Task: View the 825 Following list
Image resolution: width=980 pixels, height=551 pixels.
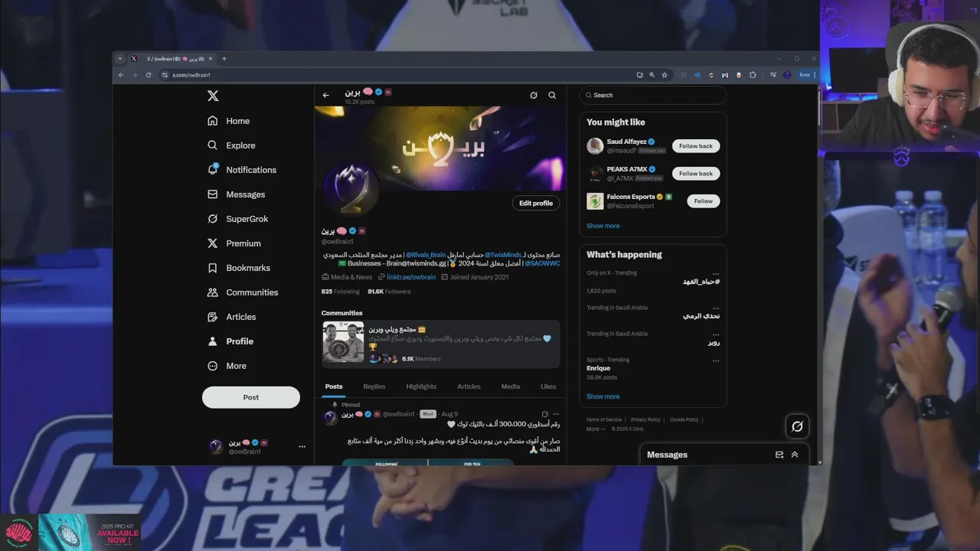Action: (x=340, y=292)
